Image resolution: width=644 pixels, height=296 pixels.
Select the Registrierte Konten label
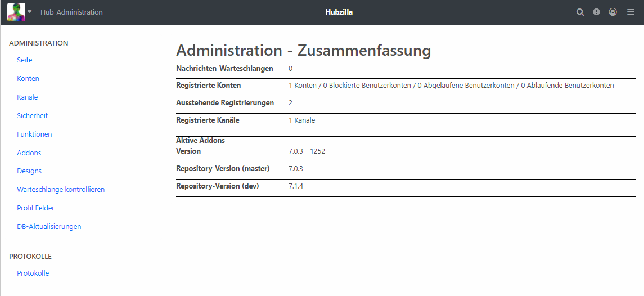209,85
